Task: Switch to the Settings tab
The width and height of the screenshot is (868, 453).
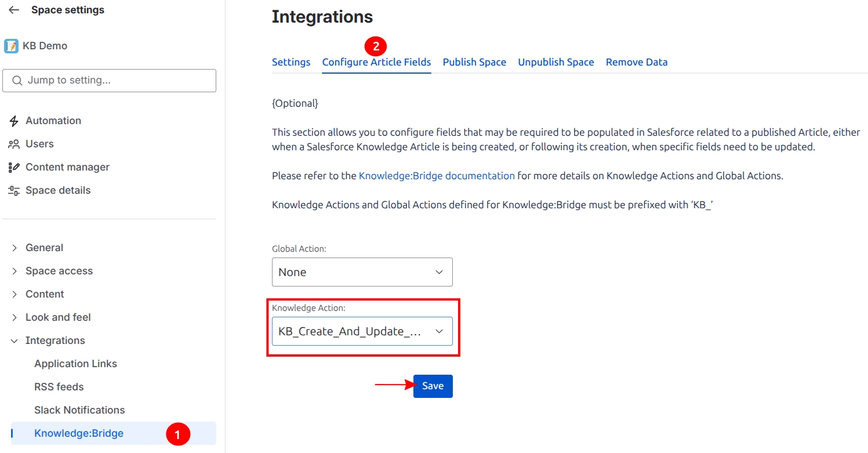Action: coord(291,62)
